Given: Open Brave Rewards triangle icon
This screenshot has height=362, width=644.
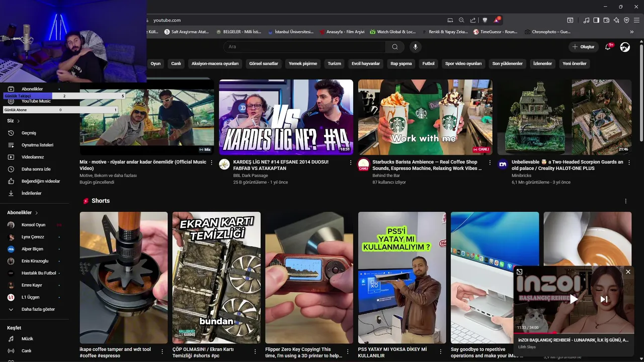Looking at the screenshot, I should coord(497,20).
